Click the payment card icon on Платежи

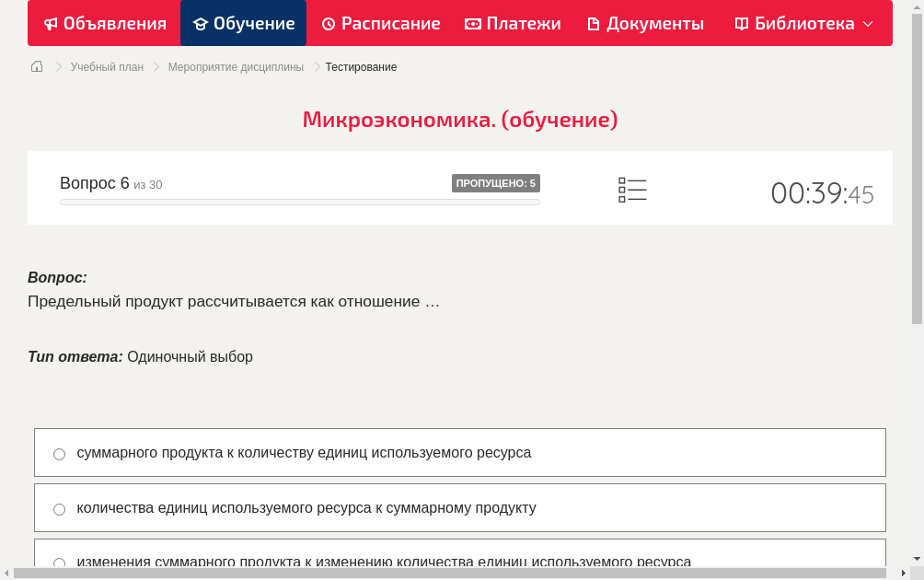tap(472, 23)
